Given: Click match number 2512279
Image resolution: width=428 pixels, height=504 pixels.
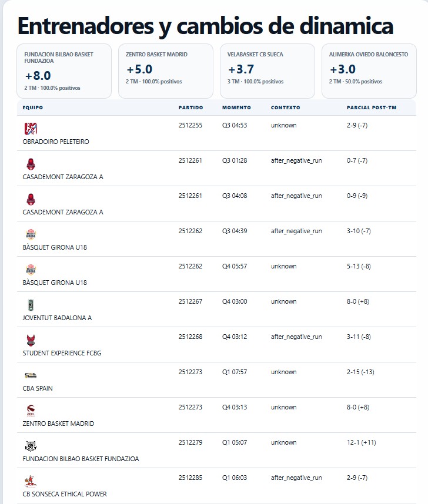Looking at the screenshot, I should 190,442.
